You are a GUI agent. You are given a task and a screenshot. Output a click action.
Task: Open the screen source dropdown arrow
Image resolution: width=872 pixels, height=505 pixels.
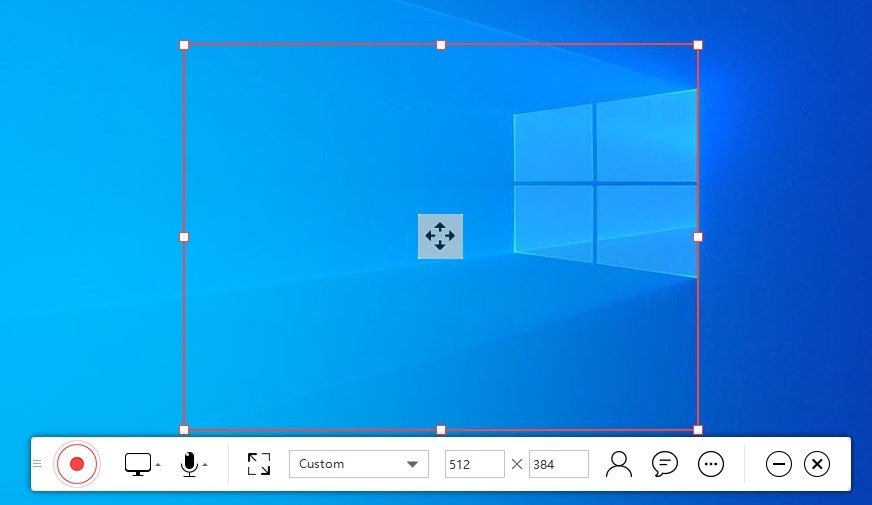(158, 464)
